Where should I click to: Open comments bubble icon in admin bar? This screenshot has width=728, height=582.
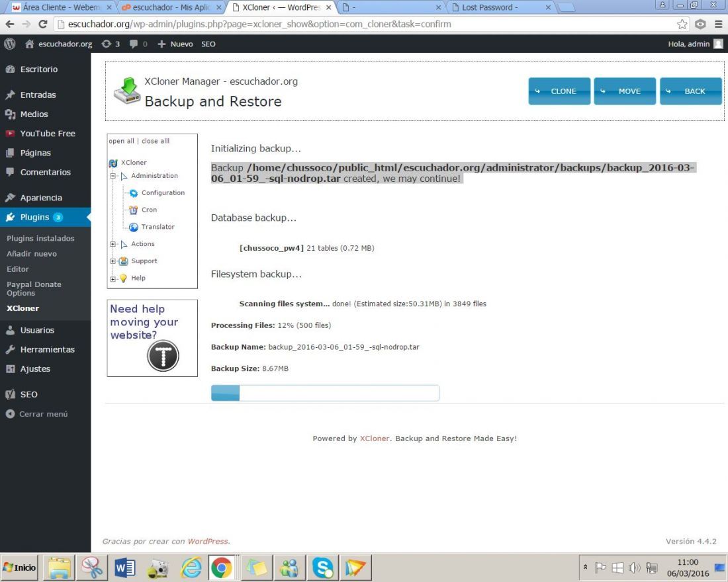(x=134, y=44)
